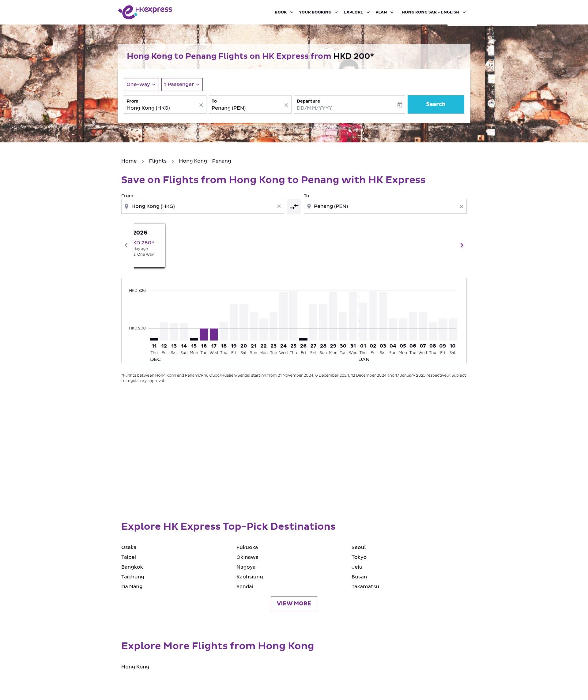Swap origin and destination airports
The image size is (588, 700).
[294, 207]
